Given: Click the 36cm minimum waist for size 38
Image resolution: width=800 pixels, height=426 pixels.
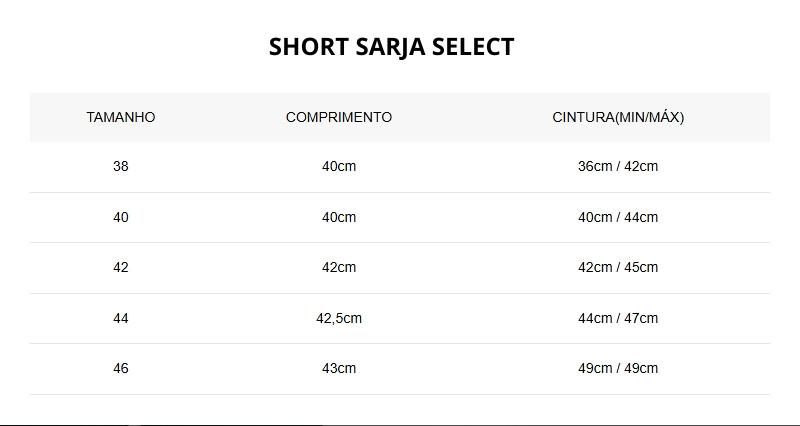Looking at the screenshot, I should [594, 166].
